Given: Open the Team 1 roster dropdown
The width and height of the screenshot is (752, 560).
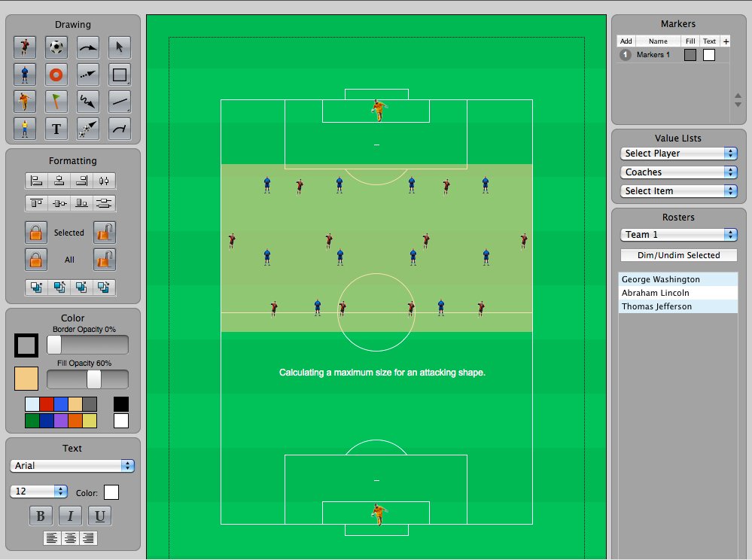Looking at the screenshot, I should coord(679,234).
